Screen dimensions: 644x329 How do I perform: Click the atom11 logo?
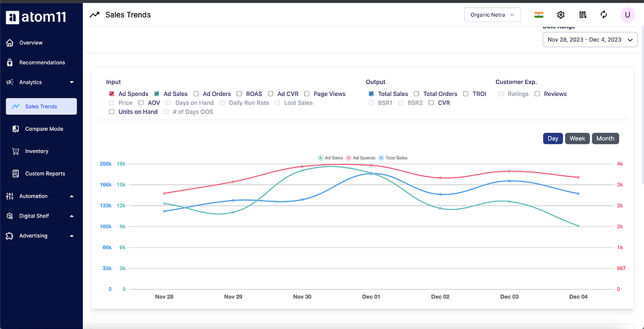pos(36,17)
